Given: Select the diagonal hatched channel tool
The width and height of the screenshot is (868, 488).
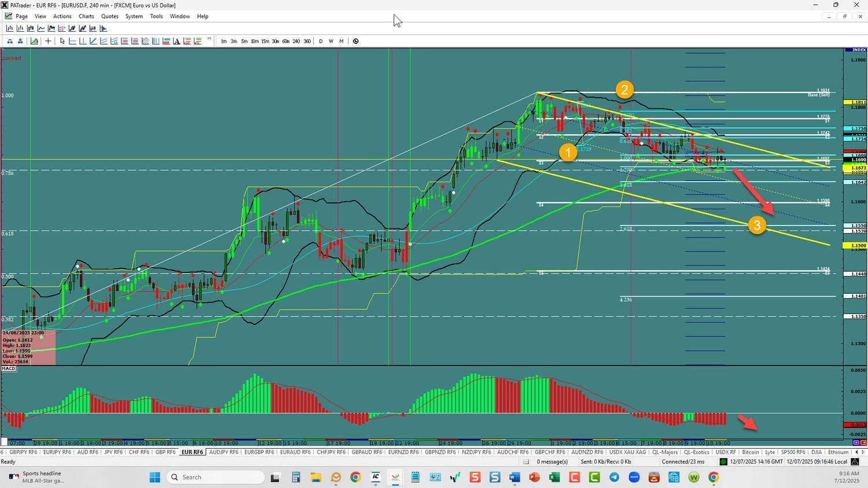Looking at the screenshot, I should tap(145, 41).
